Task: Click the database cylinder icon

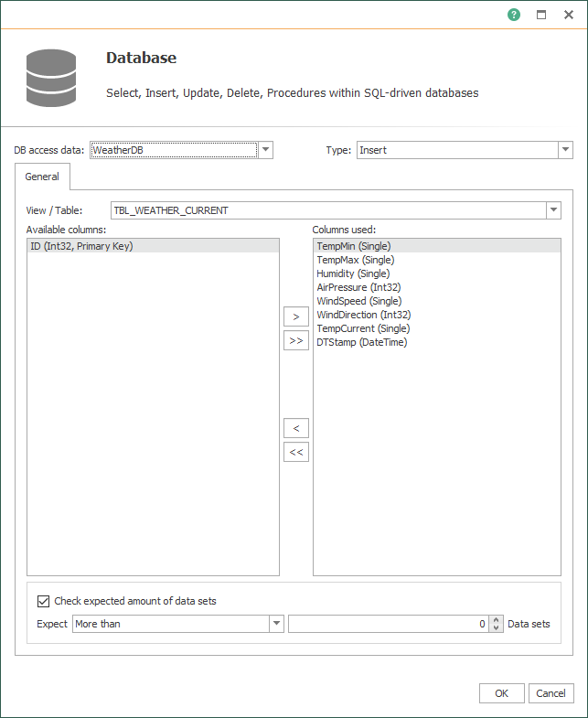Action: click(51, 76)
